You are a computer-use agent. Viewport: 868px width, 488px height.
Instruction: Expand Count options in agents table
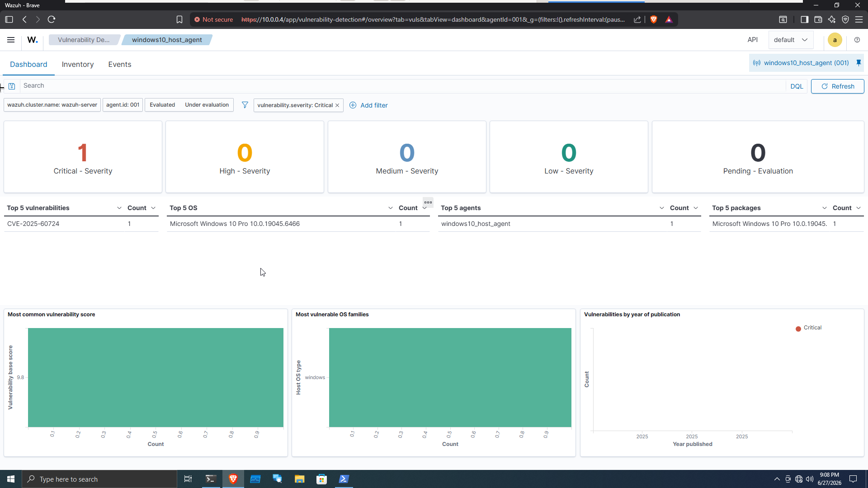(696, 208)
